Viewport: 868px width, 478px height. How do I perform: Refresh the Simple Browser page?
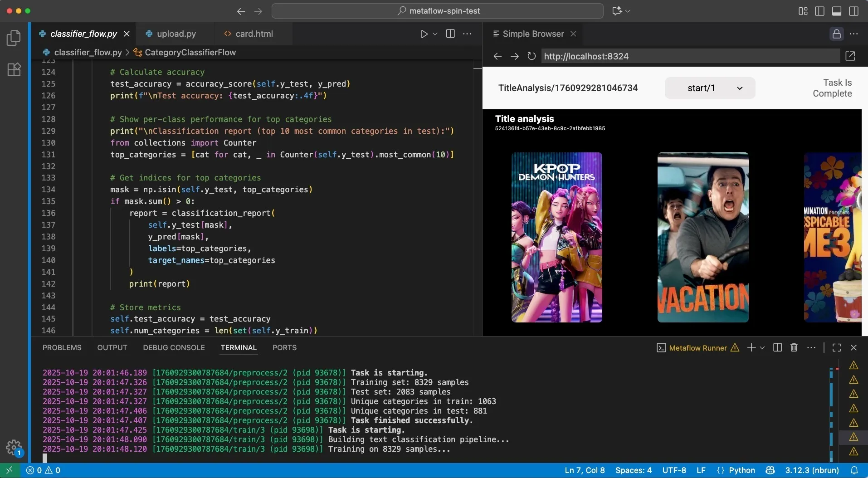[x=532, y=56]
